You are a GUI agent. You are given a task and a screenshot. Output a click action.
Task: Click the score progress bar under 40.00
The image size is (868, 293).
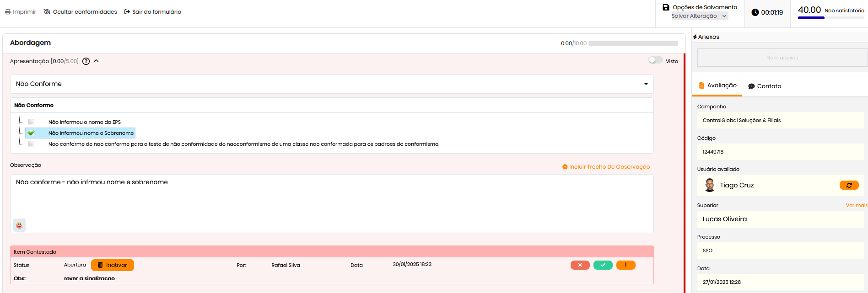tap(830, 18)
